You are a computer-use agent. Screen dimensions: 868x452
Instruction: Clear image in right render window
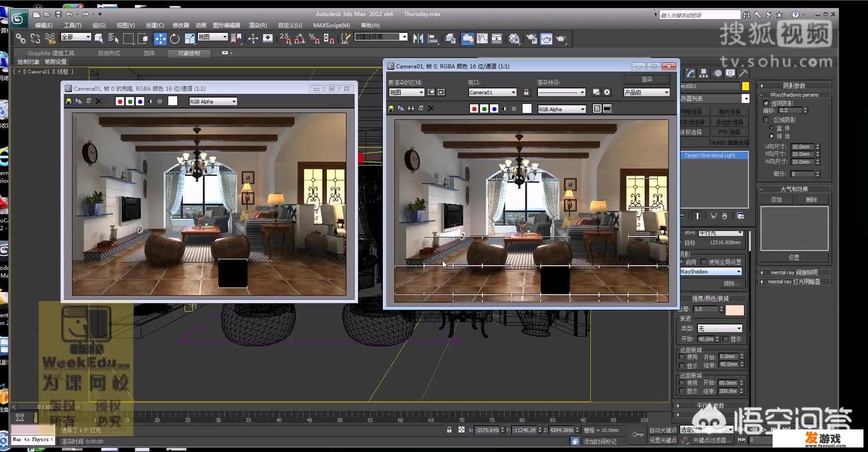pyautogui.click(x=431, y=108)
